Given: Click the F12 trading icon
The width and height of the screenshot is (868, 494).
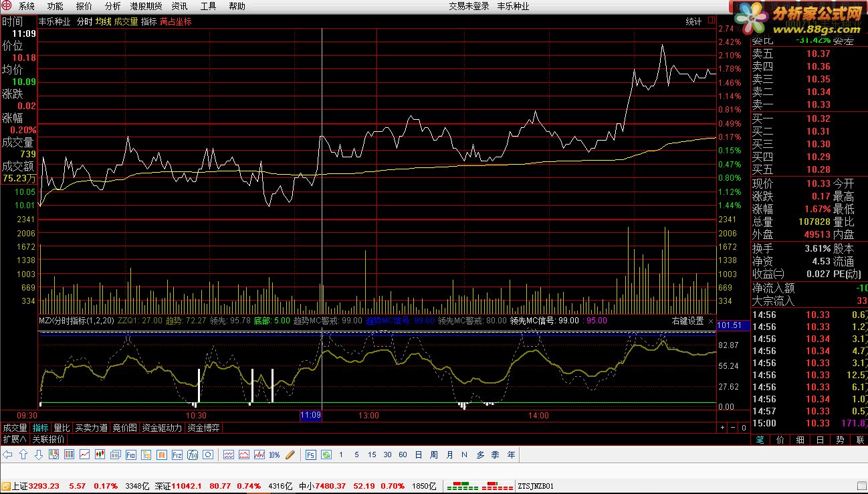Looking at the screenshot, I should click(x=177, y=455).
